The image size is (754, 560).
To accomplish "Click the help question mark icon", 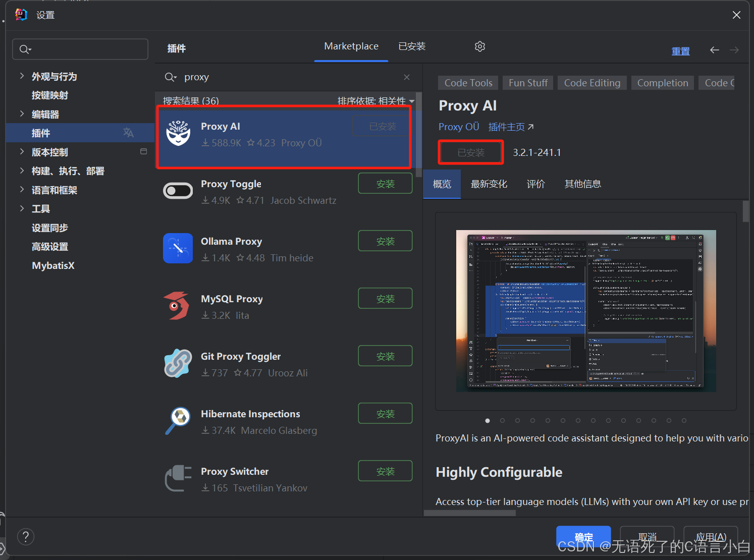I will (x=26, y=536).
